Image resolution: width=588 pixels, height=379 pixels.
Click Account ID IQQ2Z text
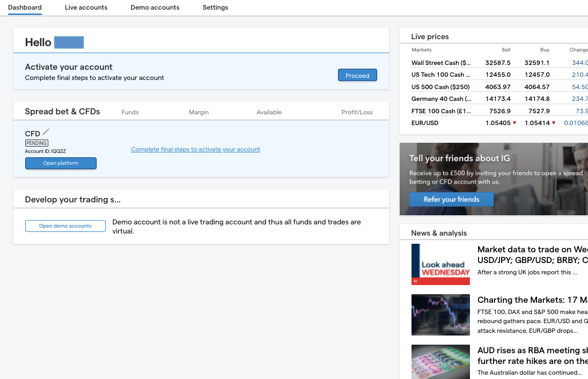pyautogui.click(x=46, y=151)
